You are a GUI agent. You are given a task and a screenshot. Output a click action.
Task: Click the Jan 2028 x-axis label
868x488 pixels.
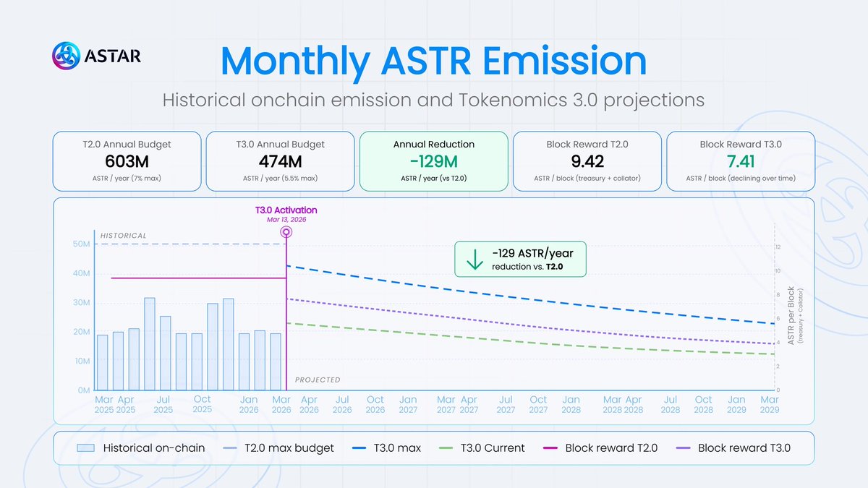571,404
